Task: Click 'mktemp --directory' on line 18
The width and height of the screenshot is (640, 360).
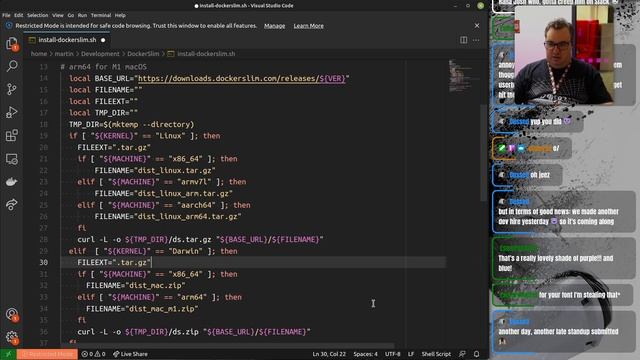Action: (x=151, y=124)
